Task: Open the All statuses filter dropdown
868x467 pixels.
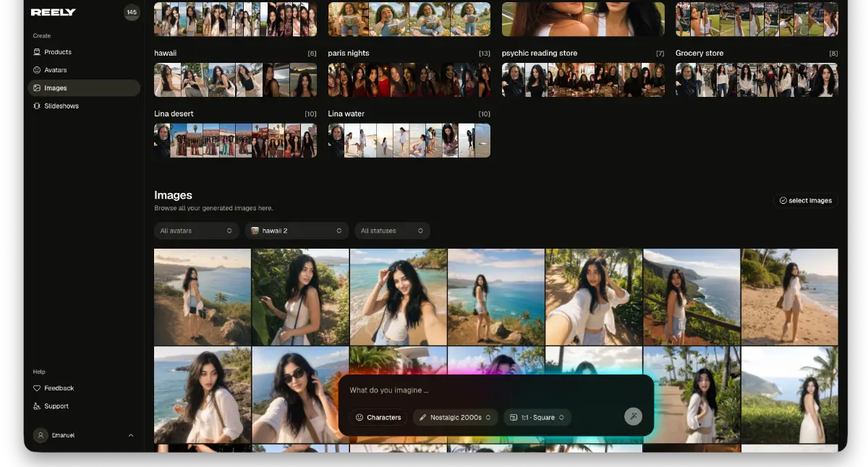Action: click(x=392, y=231)
